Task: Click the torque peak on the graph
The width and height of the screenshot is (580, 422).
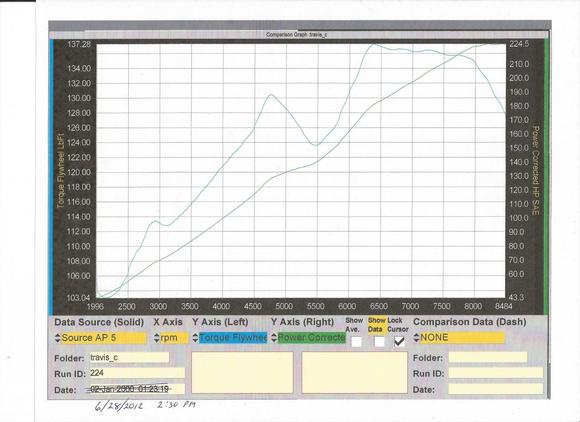Action: pos(374,44)
